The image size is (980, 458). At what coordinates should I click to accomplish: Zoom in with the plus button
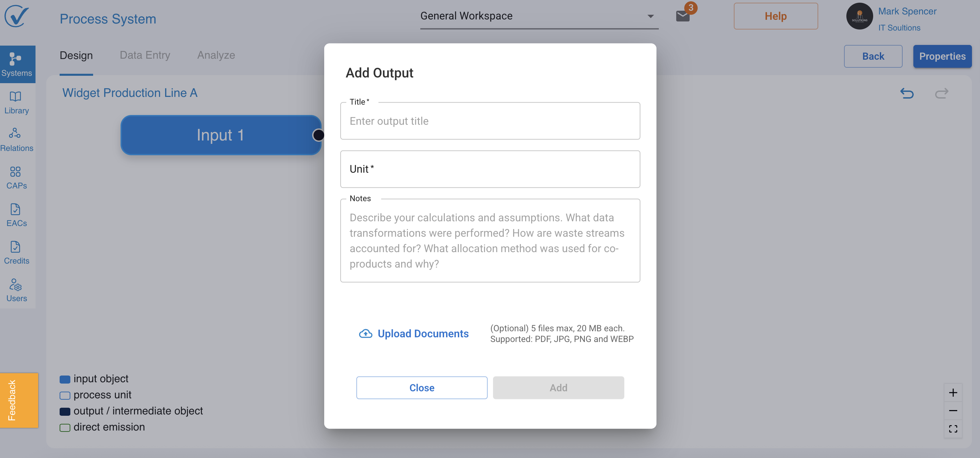coord(953,393)
